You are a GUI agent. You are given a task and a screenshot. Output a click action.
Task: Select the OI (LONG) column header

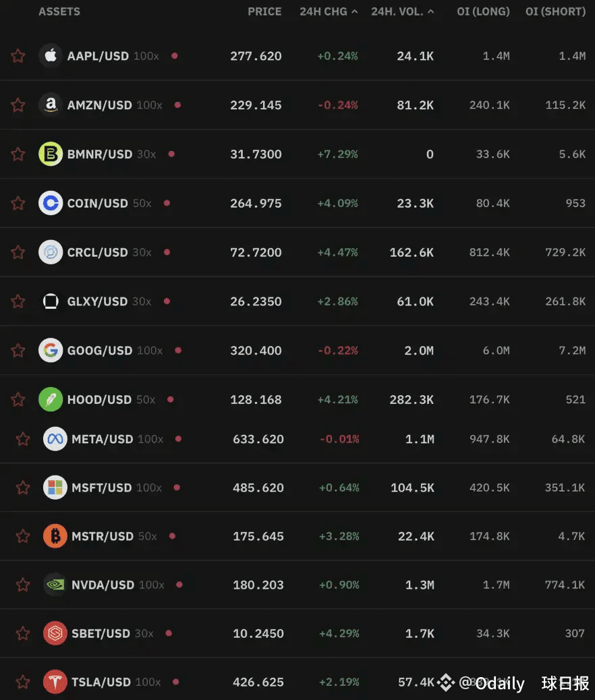483,11
